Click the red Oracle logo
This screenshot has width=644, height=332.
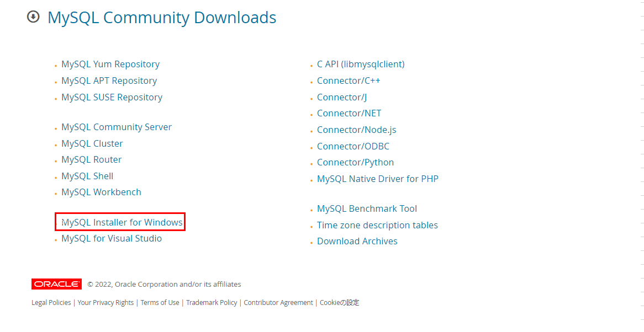click(x=57, y=284)
